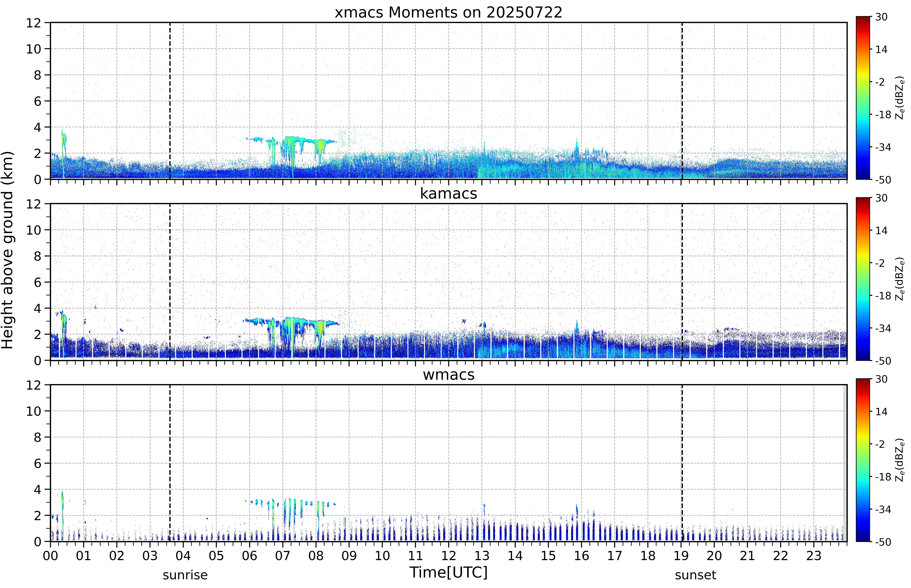
Task: Click the sunset dashed line in xmacs panel
Action: (682, 101)
